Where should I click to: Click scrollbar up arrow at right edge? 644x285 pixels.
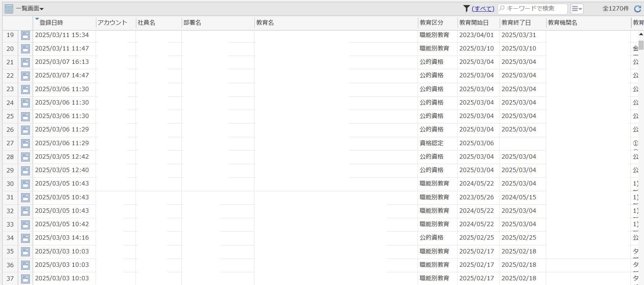641,34
